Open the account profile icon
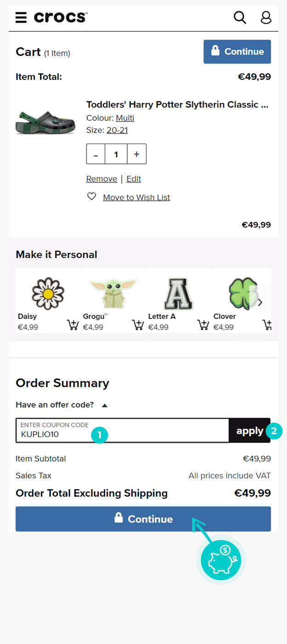The width and height of the screenshot is (287, 644). click(266, 18)
